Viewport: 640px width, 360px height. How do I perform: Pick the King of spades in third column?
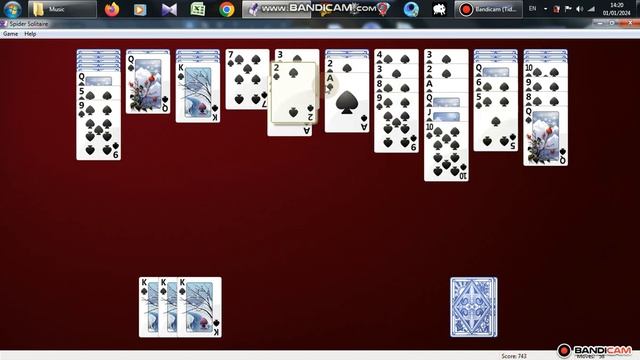click(x=198, y=92)
